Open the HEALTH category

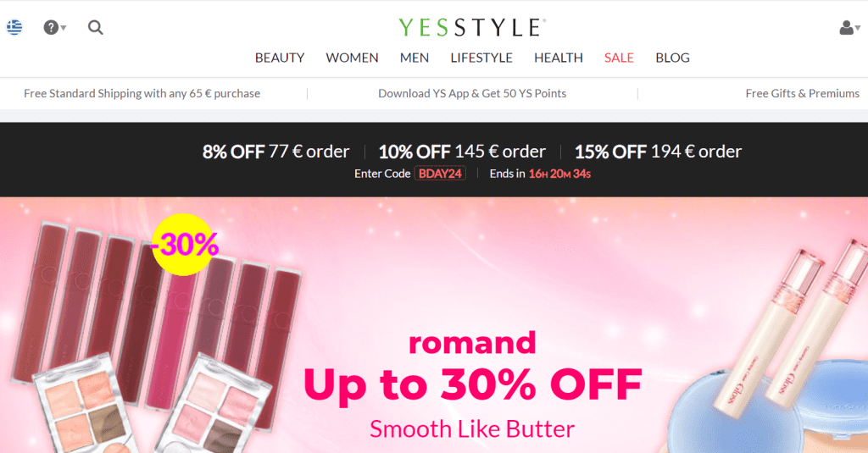pyautogui.click(x=558, y=58)
